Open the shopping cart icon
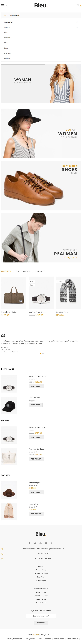 coord(78,5)
